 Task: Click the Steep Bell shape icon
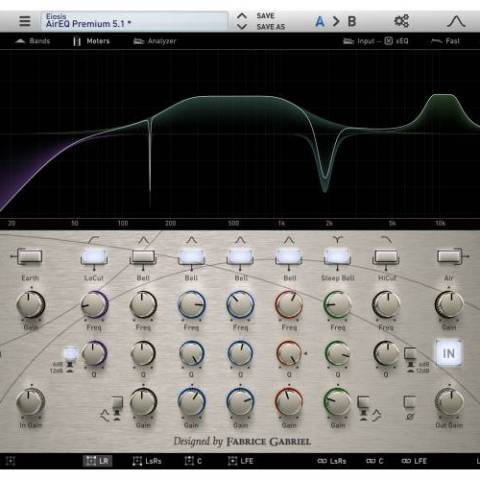337,239
